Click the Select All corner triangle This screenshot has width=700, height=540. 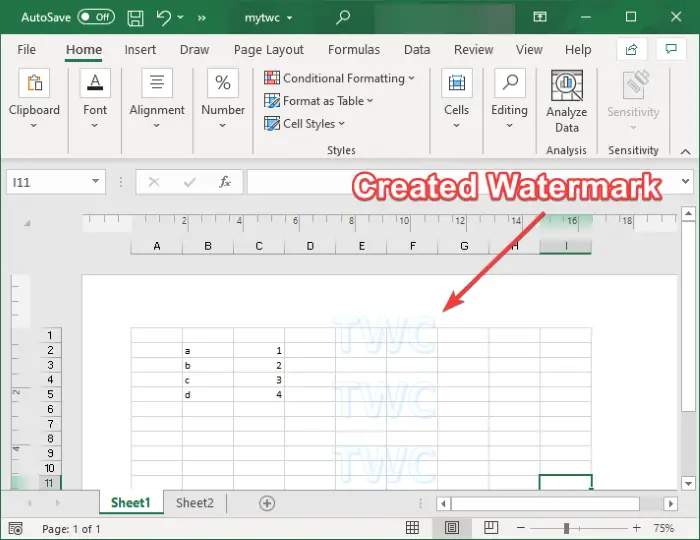27,222
